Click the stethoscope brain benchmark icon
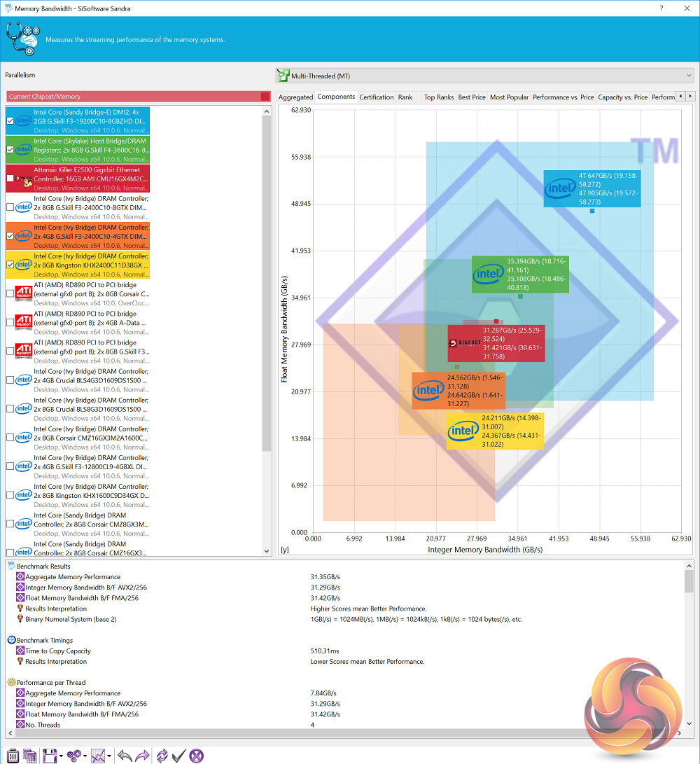This screenshot has height=764, width=700. tap(22, 39)
